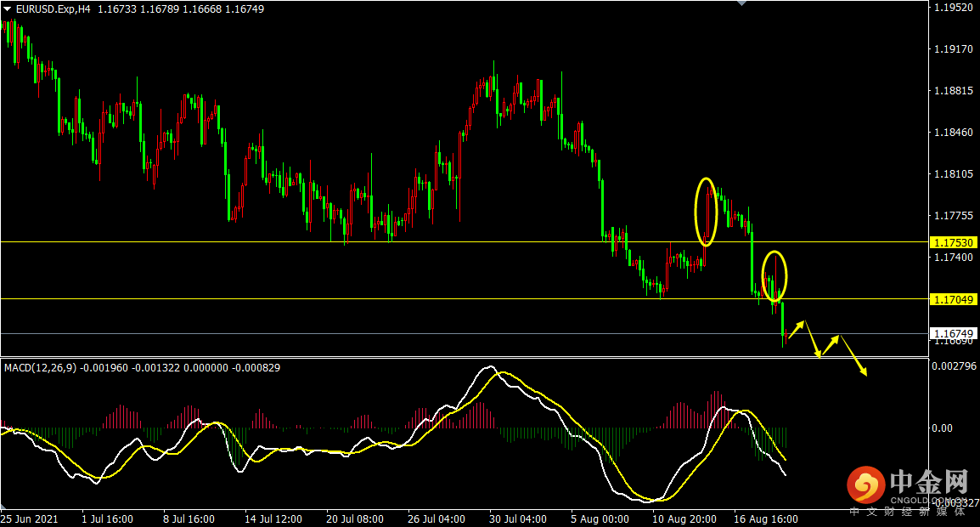Click the gray chart shift marker triangle
Image resolution: width=980 pixels, height=527 pixels.
click(x=742, y=4)
